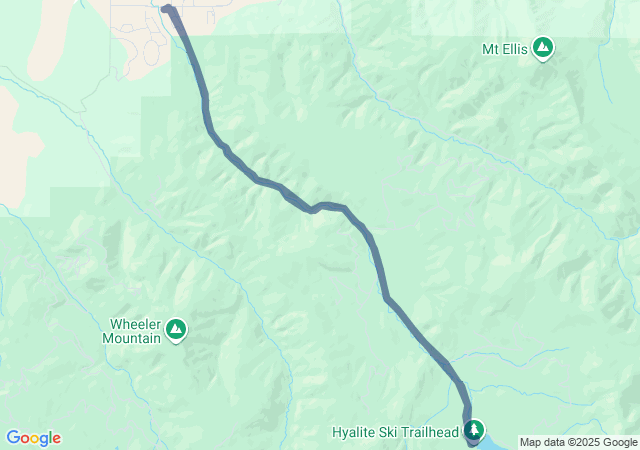Viewport: 640px width, 450px height.
Task: Click the blue capital G in Google
Action: coord(13,437)
